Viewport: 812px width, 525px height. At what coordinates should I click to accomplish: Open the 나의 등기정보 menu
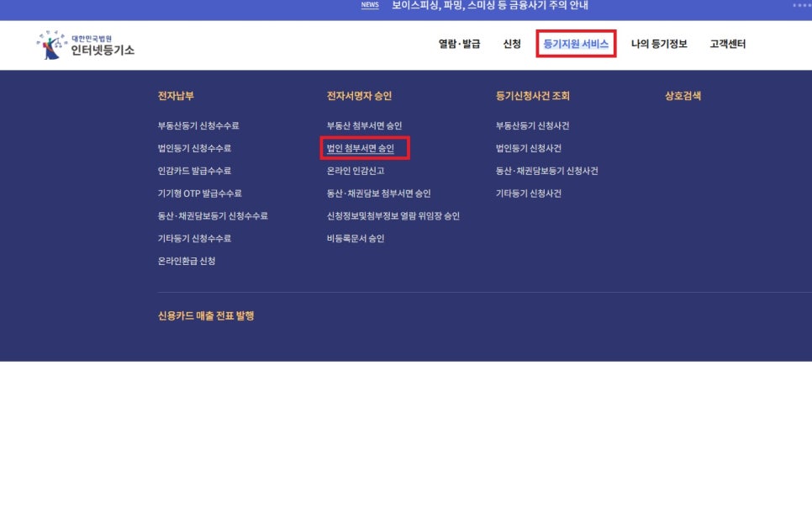coord(659,44)
